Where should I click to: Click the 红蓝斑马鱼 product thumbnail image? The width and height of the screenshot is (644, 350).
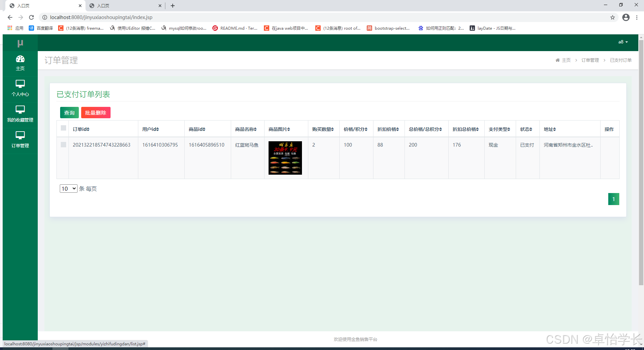coord(285,158)
